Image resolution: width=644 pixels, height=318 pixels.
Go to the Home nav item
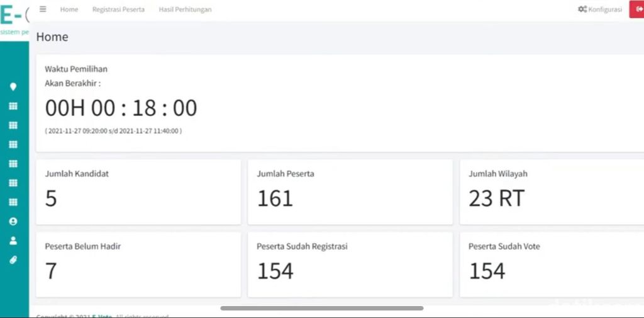pos(69,9)
